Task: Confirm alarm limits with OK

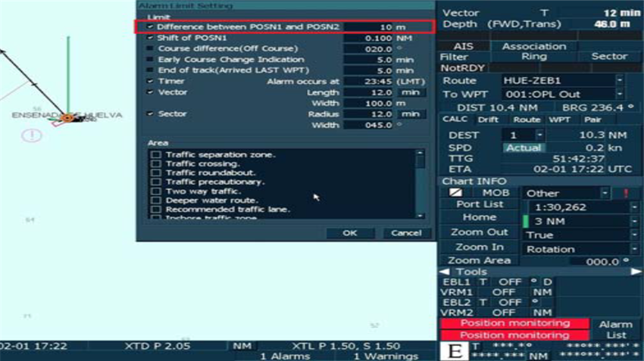Action: pos(349,233)
